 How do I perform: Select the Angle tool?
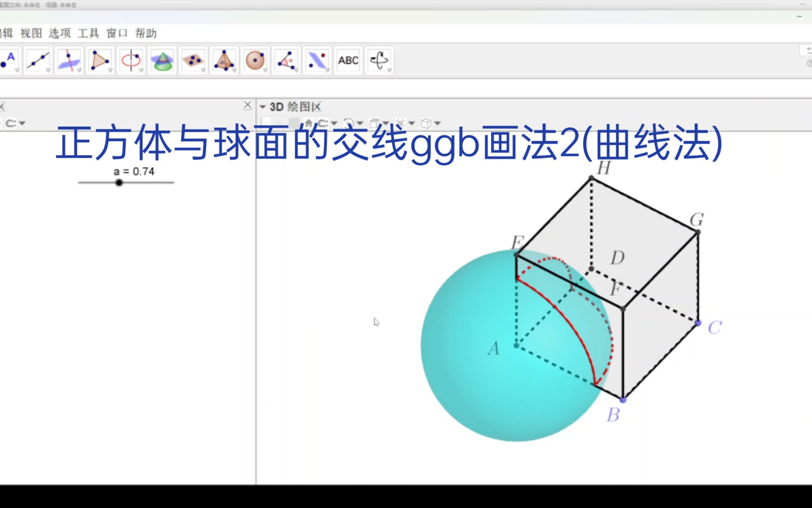coord(287,60)
